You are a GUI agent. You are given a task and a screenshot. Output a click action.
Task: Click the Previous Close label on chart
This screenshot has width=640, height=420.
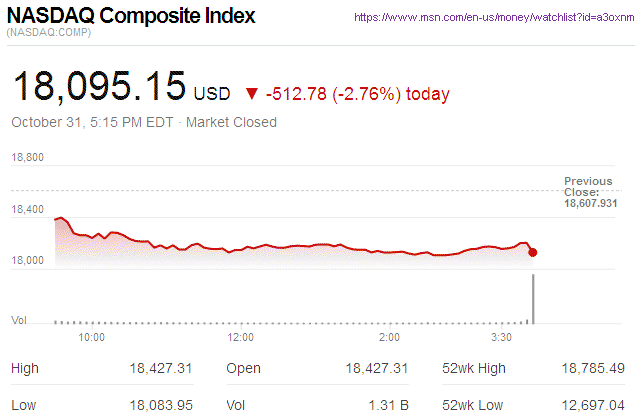(x=588, y=187)
